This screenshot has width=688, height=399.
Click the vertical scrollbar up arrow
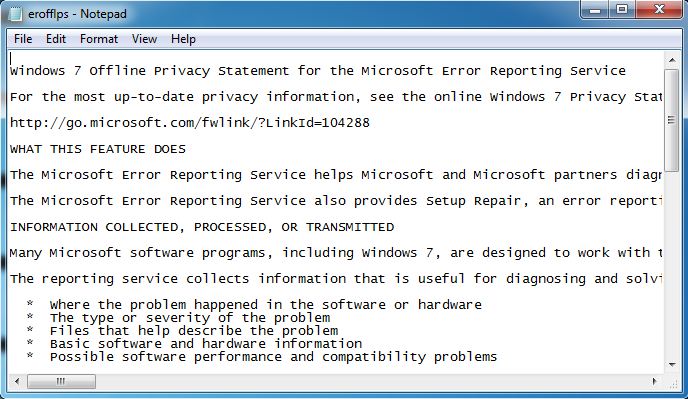[672, 60]
